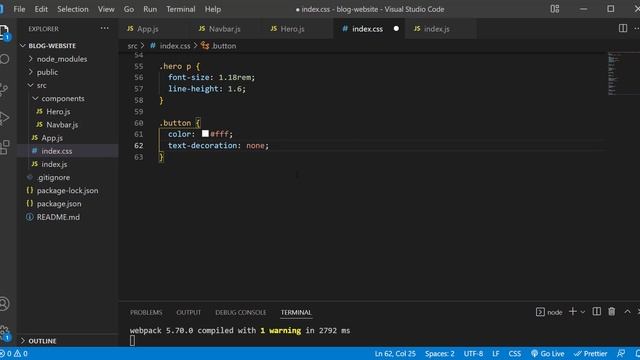
Task: Open the Help menu
Action: point(213,9)
